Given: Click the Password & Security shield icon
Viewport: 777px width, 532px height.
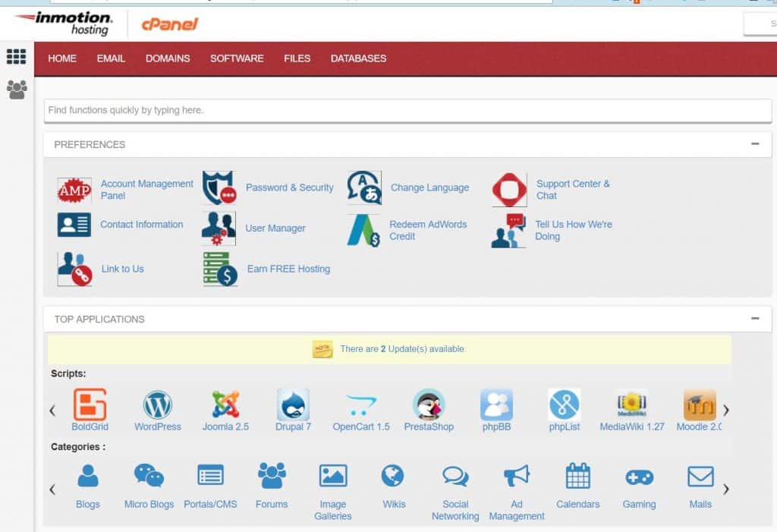Looking at the screenshot, I should [219, 188].
